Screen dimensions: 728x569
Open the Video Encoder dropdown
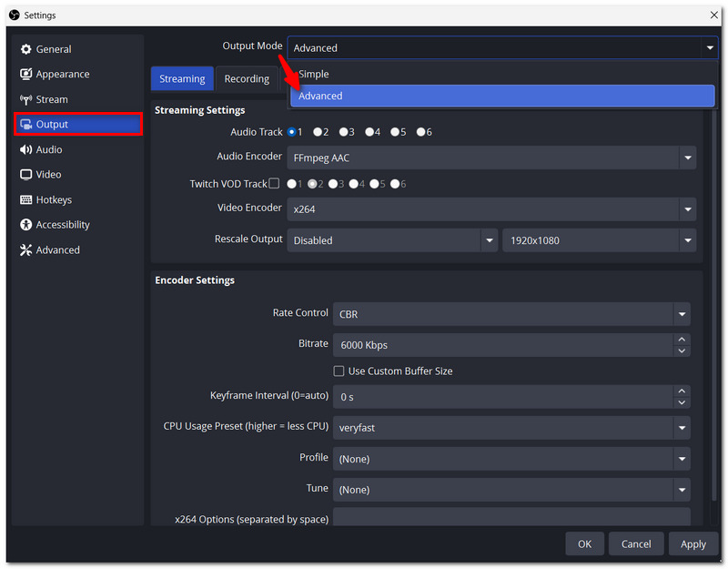coord(491,209)
